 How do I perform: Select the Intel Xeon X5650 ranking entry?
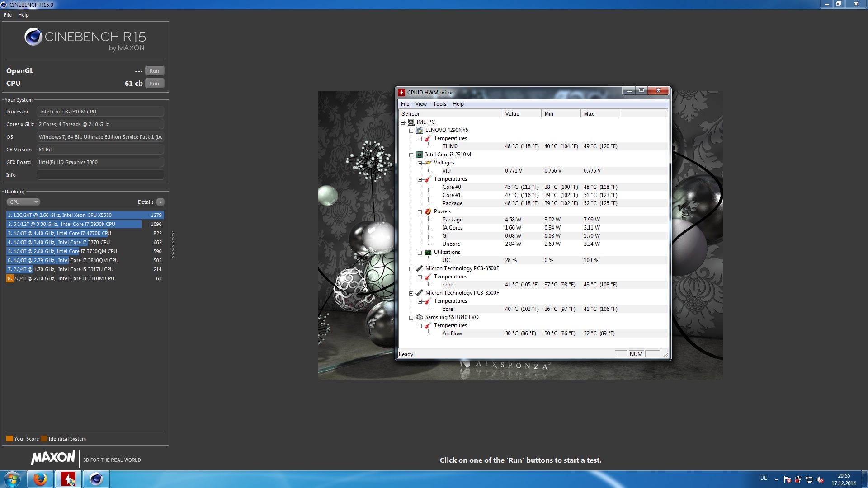[x=85, y=215]
